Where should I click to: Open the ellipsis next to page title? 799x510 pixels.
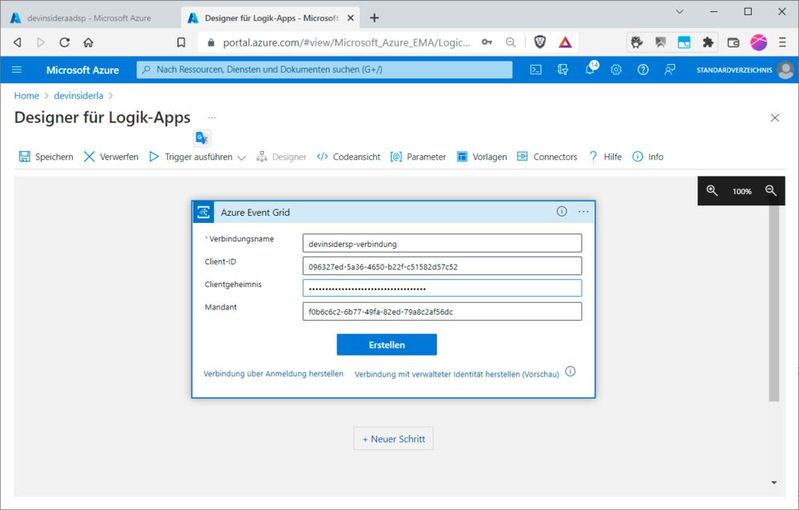pos(212,118)
